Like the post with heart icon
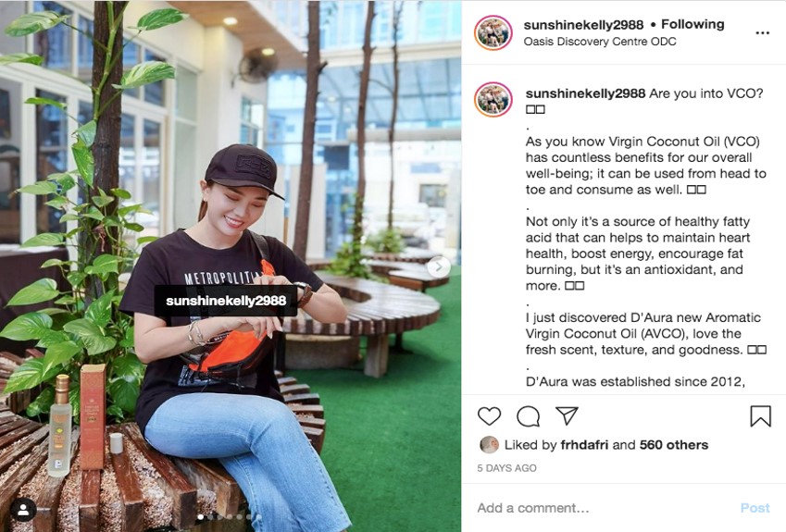786x532 pixels. [489, 416]
